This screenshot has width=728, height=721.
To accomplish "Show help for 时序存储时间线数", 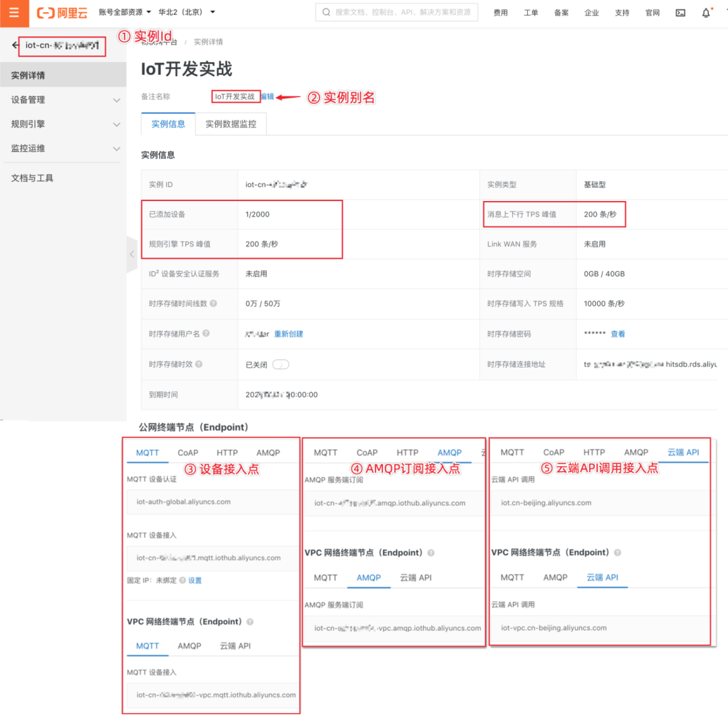I will [213, 304].
